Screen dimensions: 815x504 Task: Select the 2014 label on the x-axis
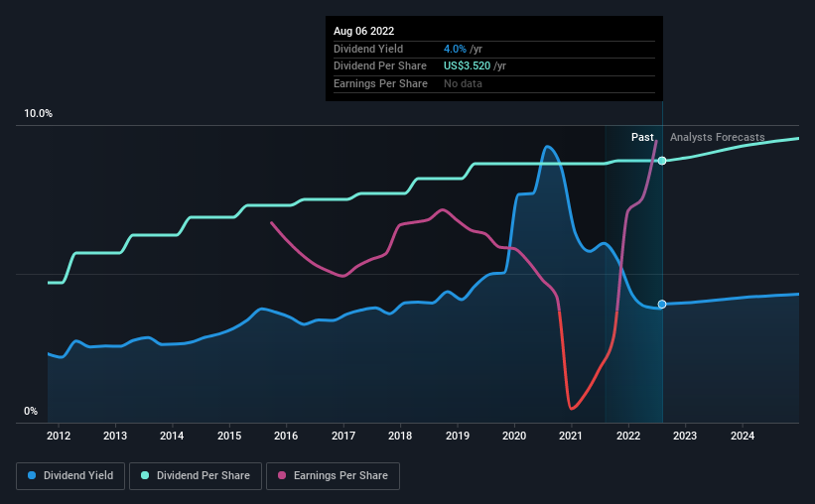point(172,436)
